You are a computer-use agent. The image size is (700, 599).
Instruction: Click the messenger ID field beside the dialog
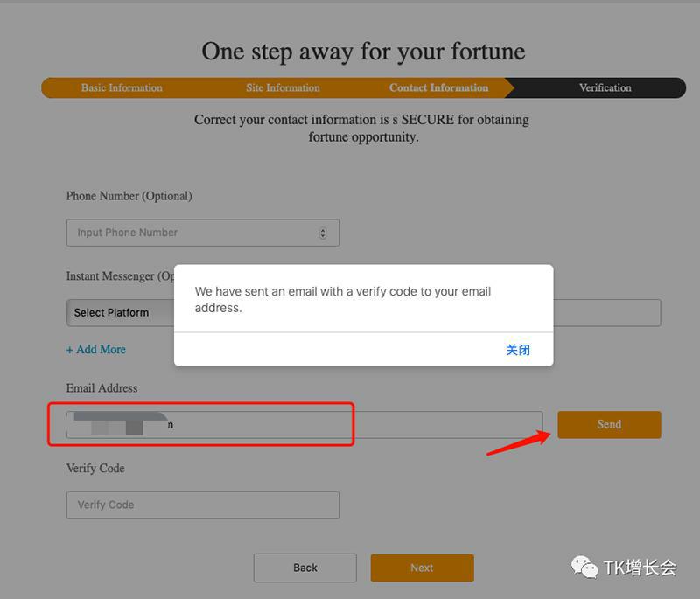[606, 313]
